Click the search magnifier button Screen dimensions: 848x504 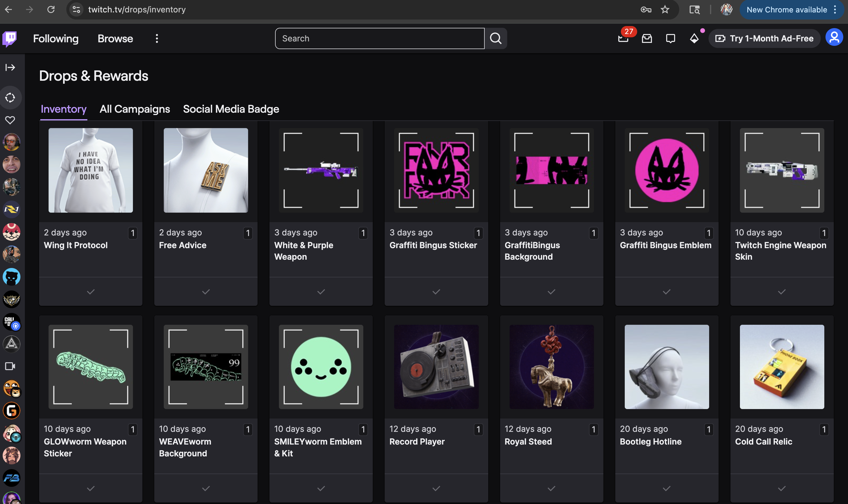(x=496, y=38)
